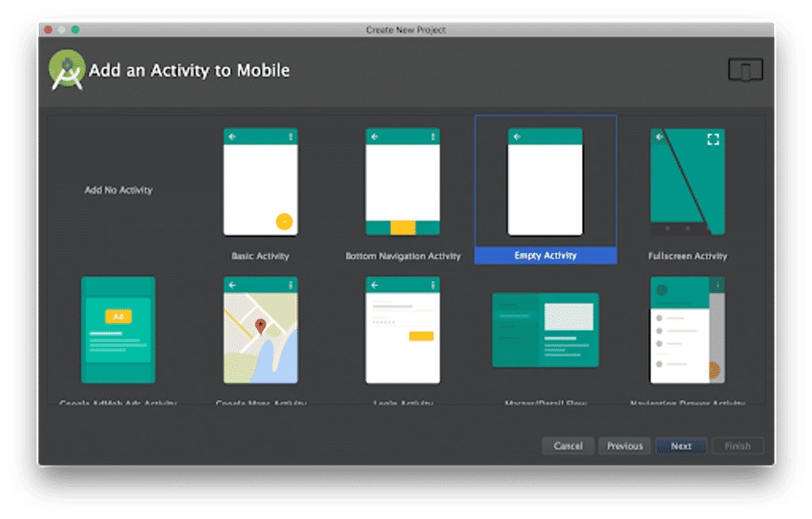812x519 pixels.
Task: Select the Basic Activity template
Action: click(x=261, y=183)
